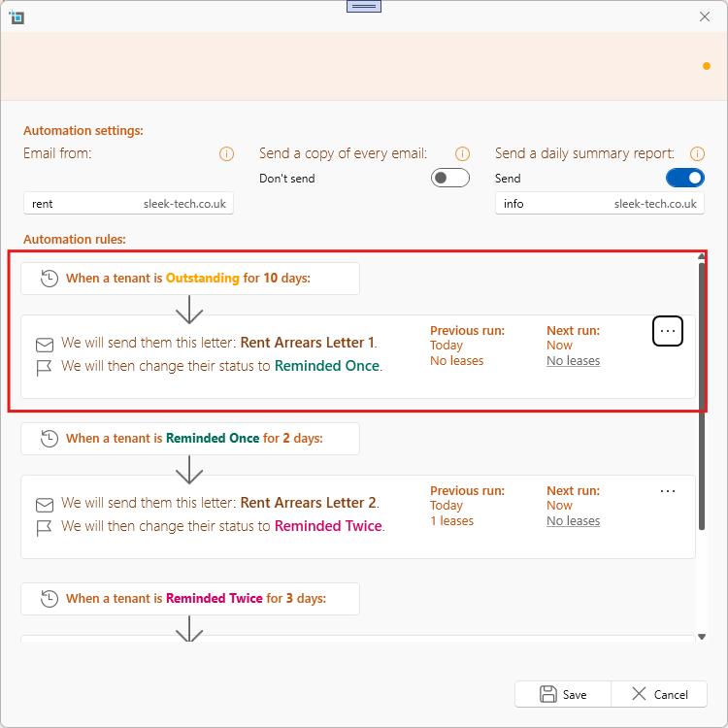Click the grip handle at the window top
The height and width of the screenshot is (728, 728).
coord(364,6)
